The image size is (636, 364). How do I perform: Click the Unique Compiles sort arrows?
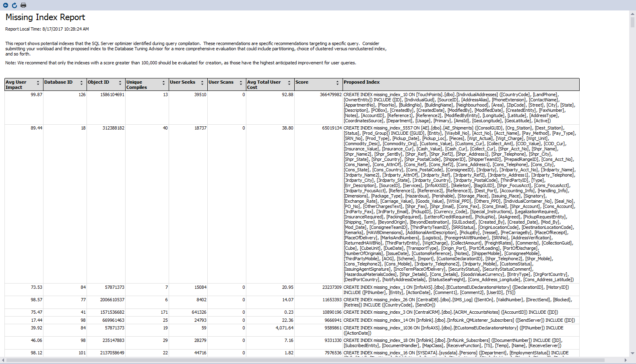click(x=163, y=83)
